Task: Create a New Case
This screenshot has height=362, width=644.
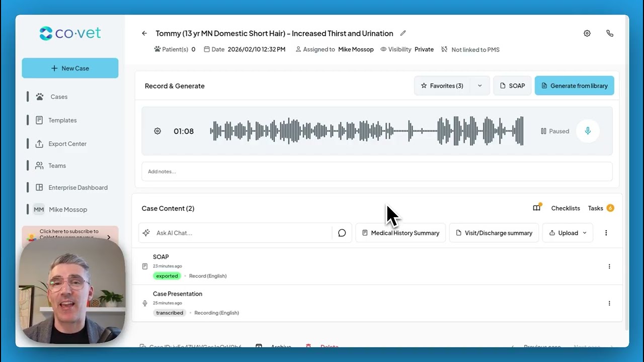Action: pyautogui.click(x=70, y=68)
